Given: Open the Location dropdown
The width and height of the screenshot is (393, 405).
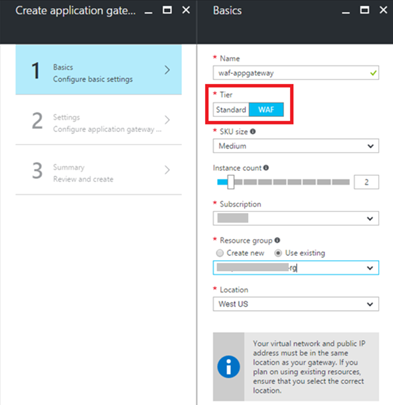Looking at the screenshot, I should [x=296, y=304].
